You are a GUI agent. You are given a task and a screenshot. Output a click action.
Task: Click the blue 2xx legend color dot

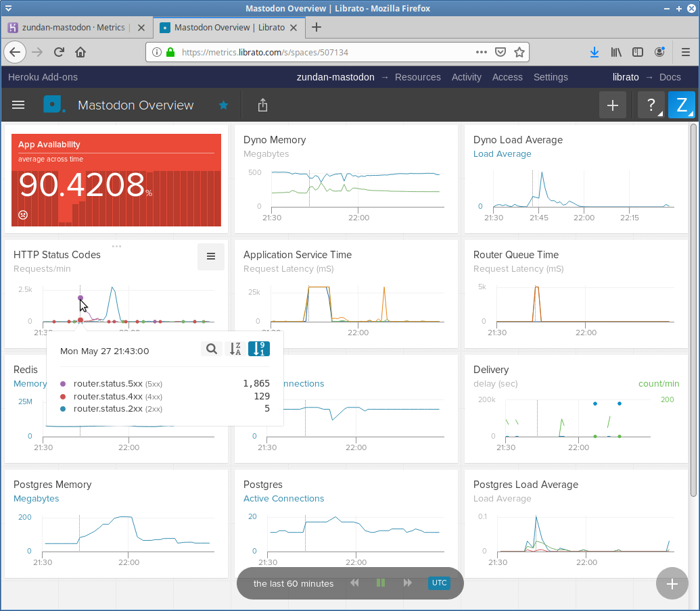pyautogui.click(x=63, y=409)
